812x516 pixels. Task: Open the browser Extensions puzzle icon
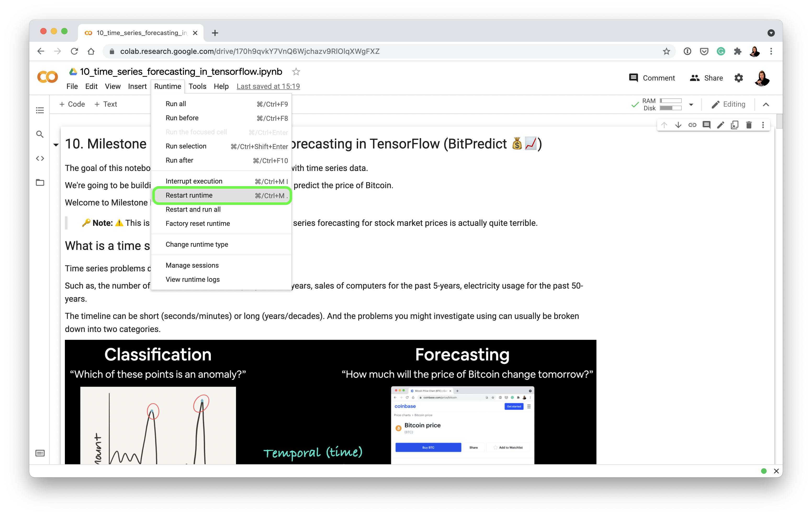pyautogui.click(x=738, y=51)
